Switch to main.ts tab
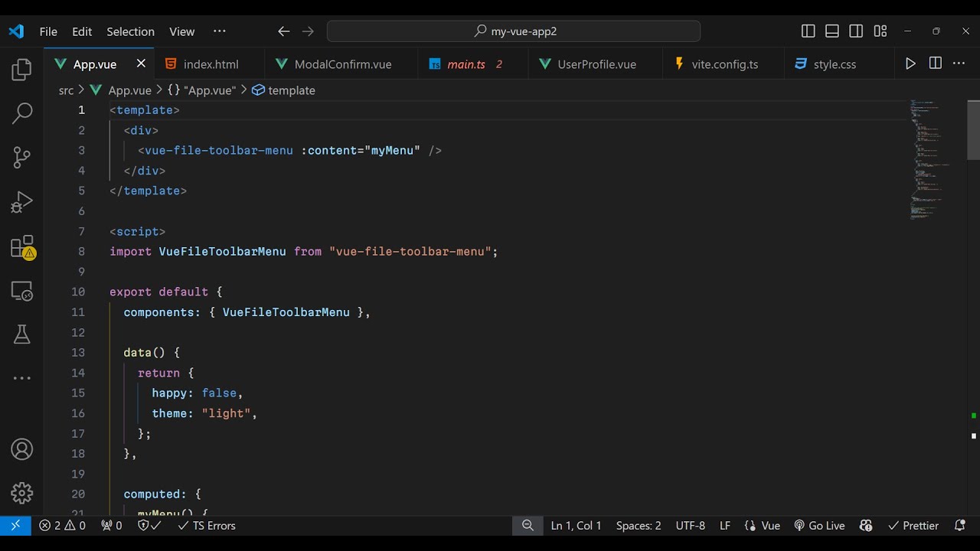 tap(473, 64)
